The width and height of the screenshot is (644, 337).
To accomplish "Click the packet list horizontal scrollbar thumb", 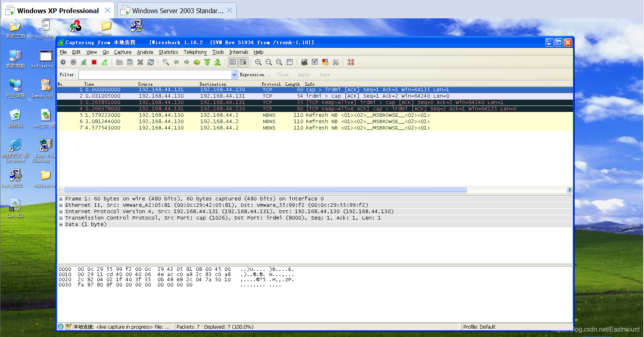I will 265,190.
